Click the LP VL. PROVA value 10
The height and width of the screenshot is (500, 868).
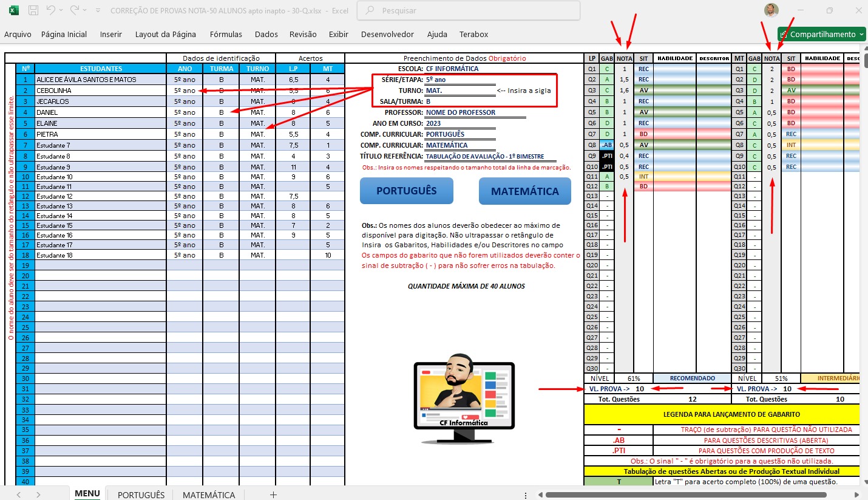pos(640,389)
